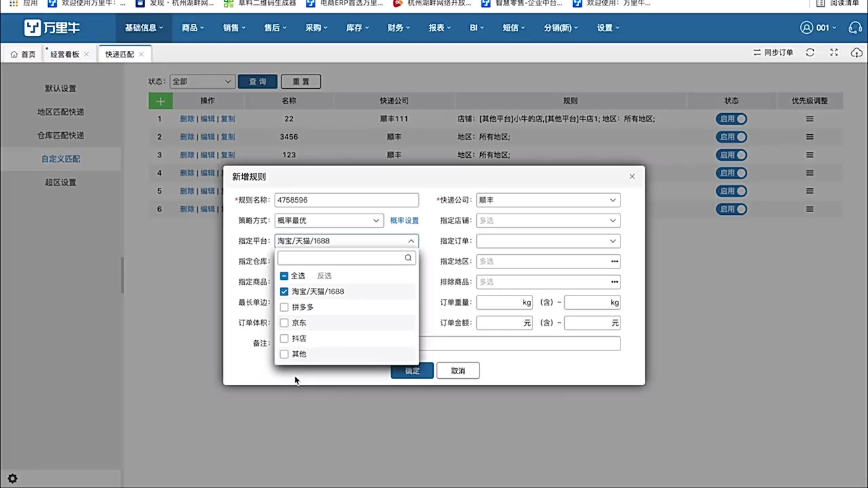Click the 同步订单 sync icon
Viewport: 868px width, 488px height.
pyautogui.click(x=757, y=53)
